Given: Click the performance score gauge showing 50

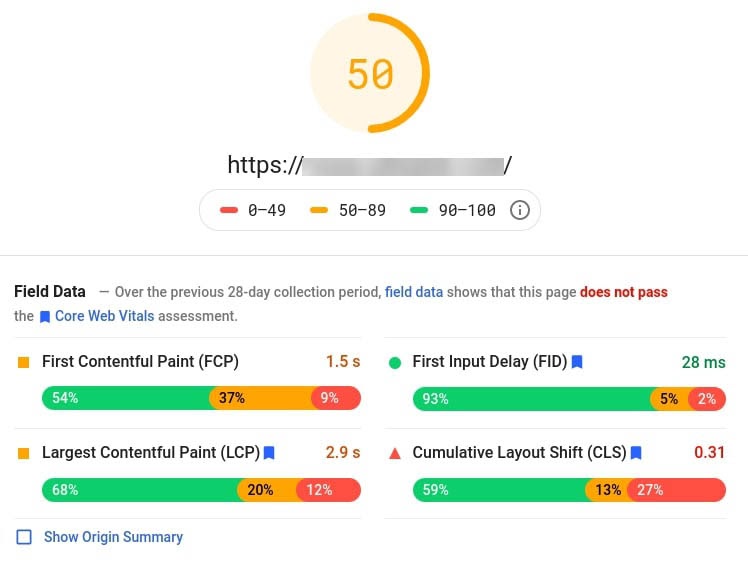Looking at the screenshot, I should pyautogui.click(x=370, y=73).
